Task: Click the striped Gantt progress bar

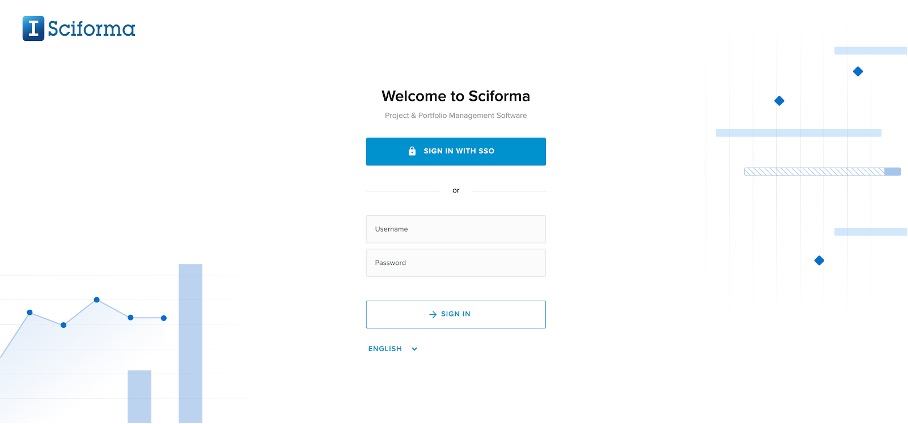Action: point(814,172)
